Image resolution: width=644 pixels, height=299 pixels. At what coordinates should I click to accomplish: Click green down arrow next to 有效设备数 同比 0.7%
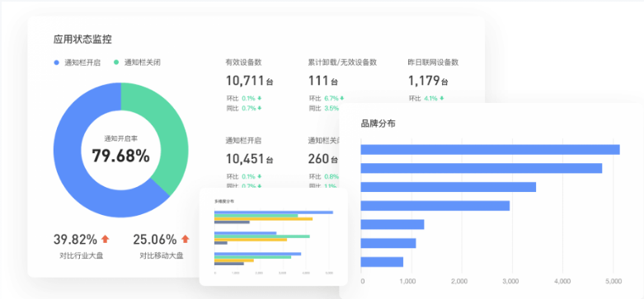260,108
